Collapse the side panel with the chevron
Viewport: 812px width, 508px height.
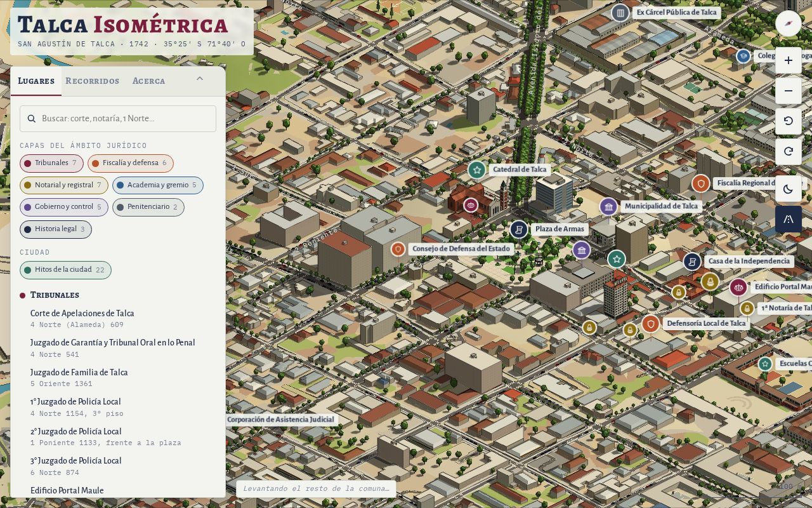[200, 79]
